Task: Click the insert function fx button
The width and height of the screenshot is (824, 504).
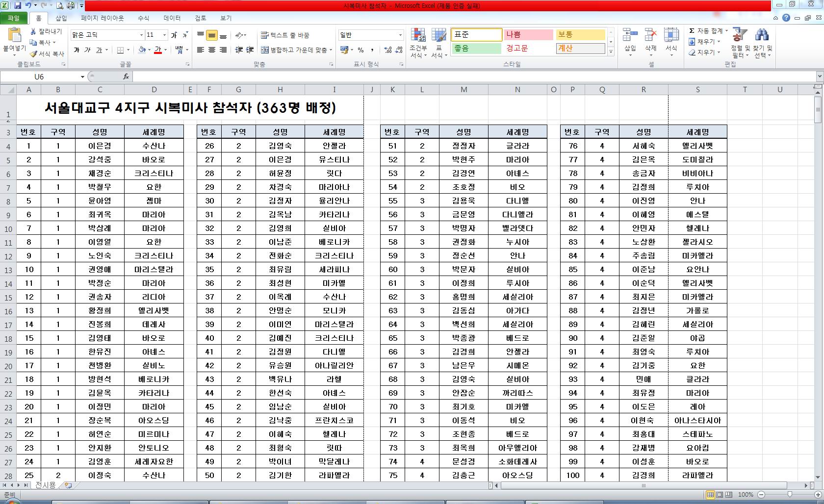Action: pos(126,76)
